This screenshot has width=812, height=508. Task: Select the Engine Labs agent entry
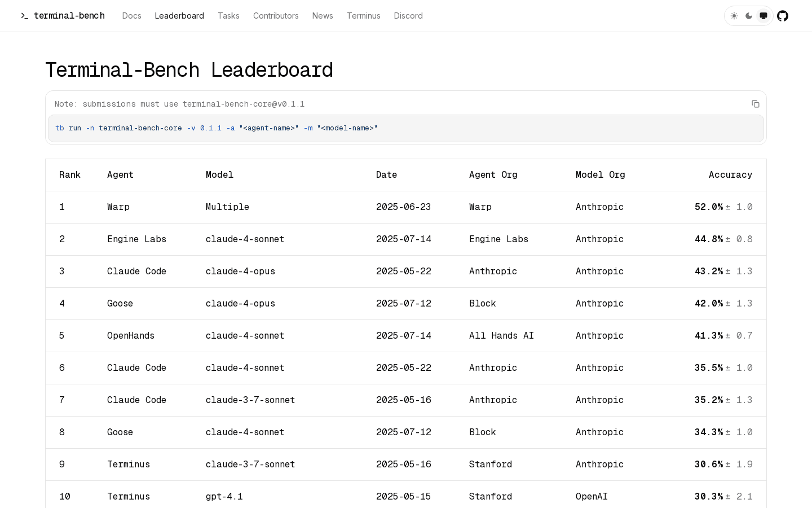point(136,239)
